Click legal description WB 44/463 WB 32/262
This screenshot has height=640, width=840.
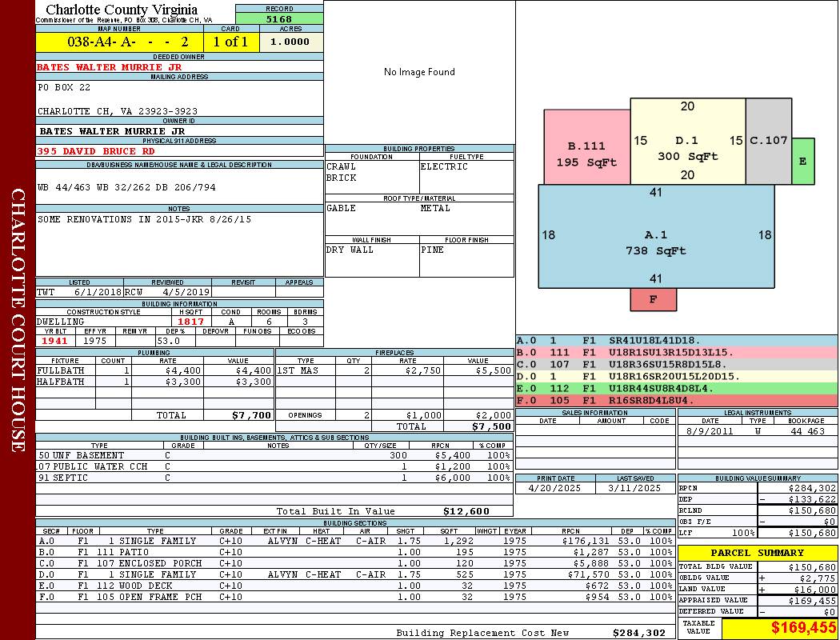point(126,187)
